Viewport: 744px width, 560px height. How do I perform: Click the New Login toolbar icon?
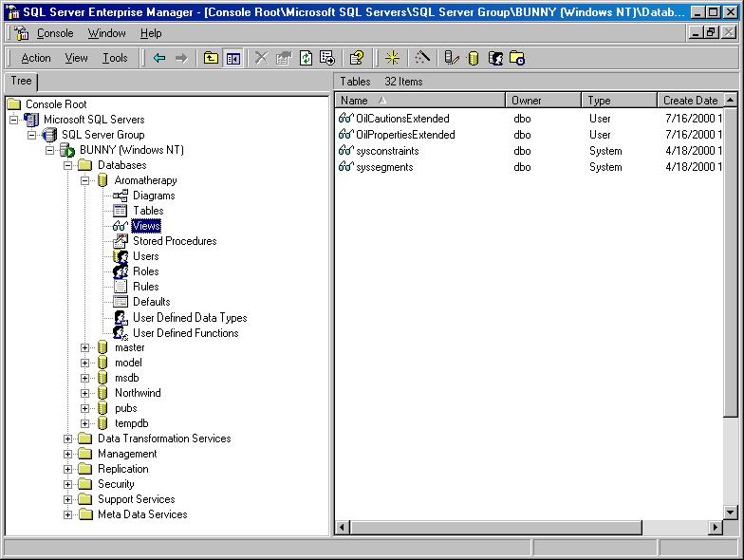(x=495, y=59)
